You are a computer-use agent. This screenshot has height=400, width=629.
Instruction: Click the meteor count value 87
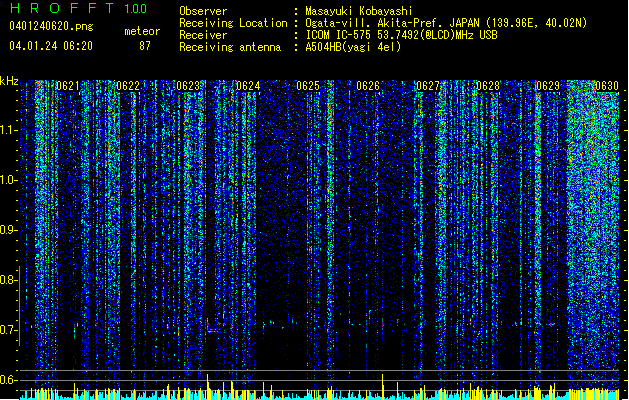click(x=145, y=46)
